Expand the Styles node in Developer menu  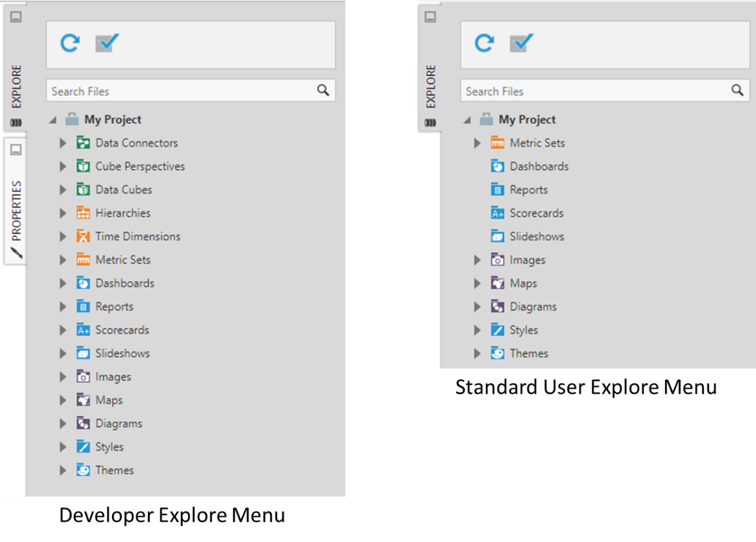pyautogui.click(x=63, y=447)
